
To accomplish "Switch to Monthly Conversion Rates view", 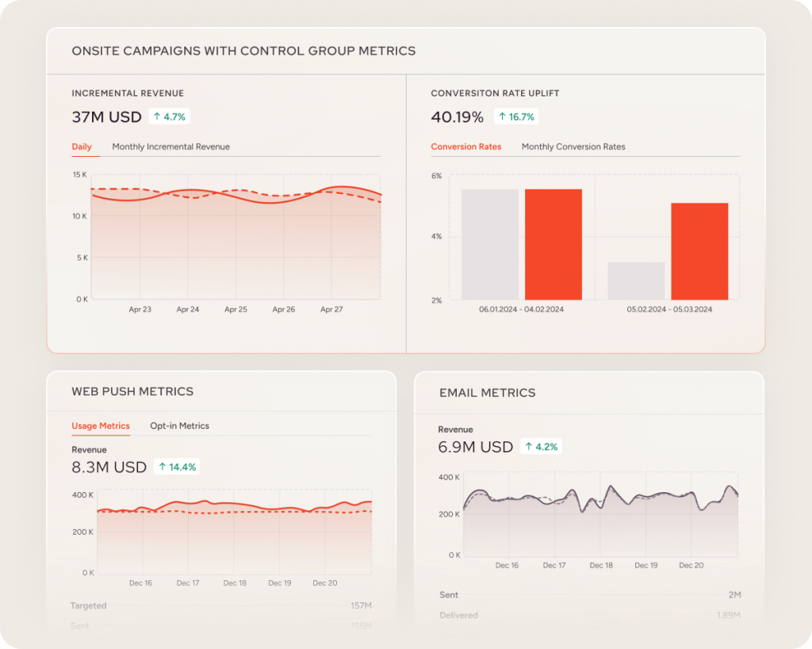I will coord(573,147).
